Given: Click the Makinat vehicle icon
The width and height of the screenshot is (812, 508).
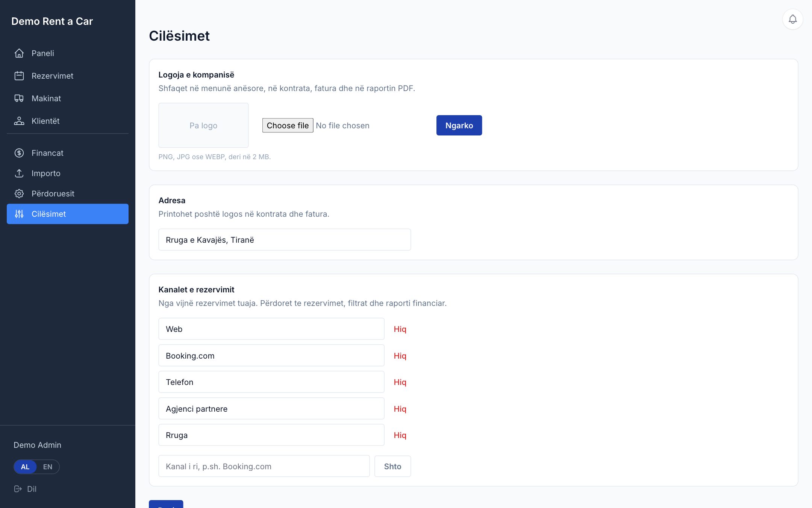Looking at the screenshot, I should [x=19, y=98].
